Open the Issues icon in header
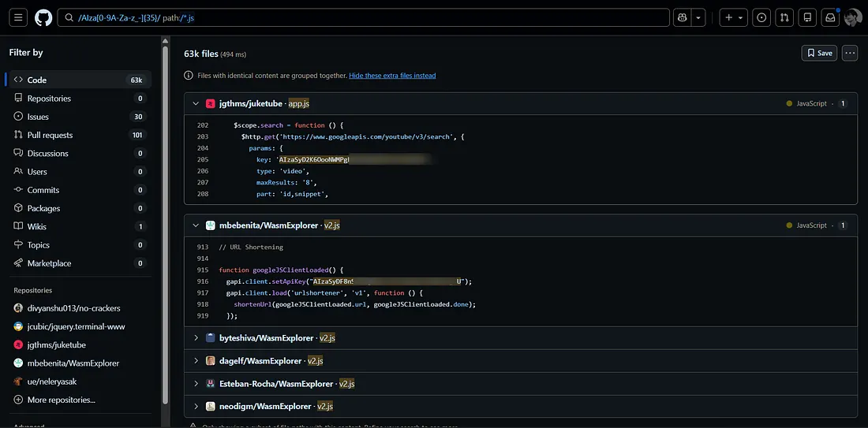The image size is (868, 428). coord(761,17)
